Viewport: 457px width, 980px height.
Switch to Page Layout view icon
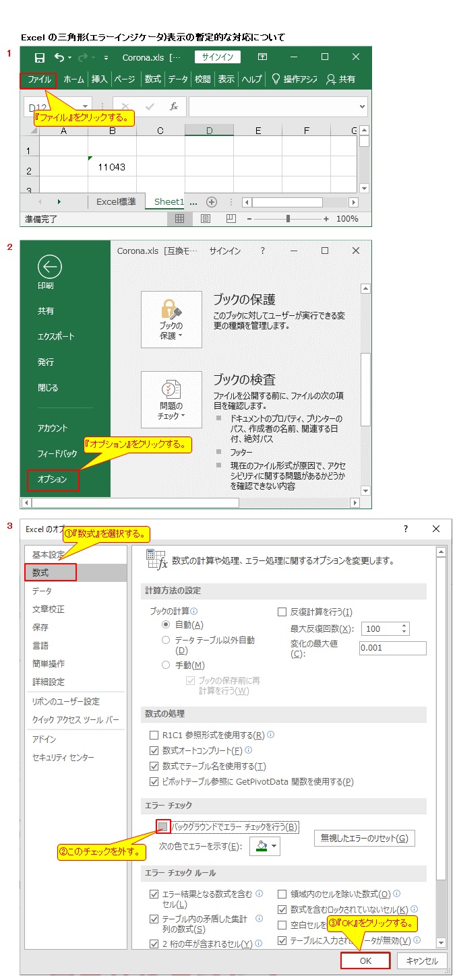point(206,219)
